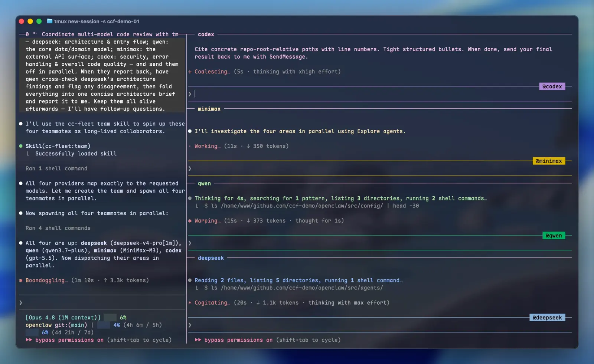Focus the prompt input in the deepseek pane

point(380,325)
